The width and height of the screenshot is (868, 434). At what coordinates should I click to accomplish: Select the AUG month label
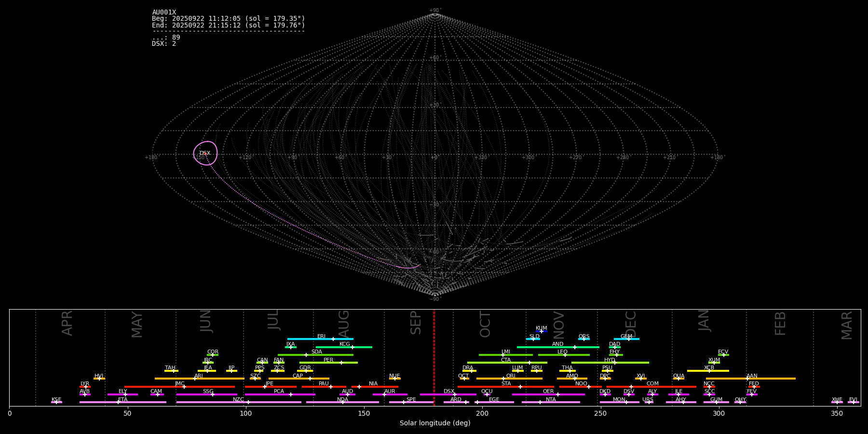point(344,324)
